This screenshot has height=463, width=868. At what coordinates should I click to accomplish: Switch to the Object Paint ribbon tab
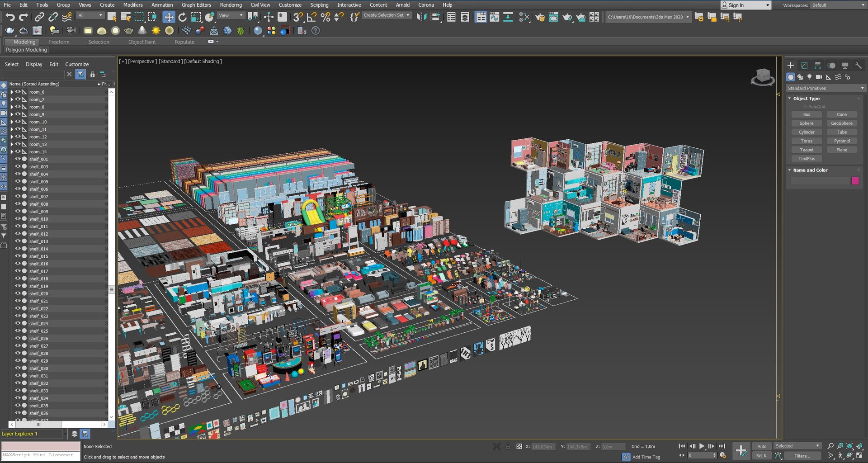click(142, 42)
